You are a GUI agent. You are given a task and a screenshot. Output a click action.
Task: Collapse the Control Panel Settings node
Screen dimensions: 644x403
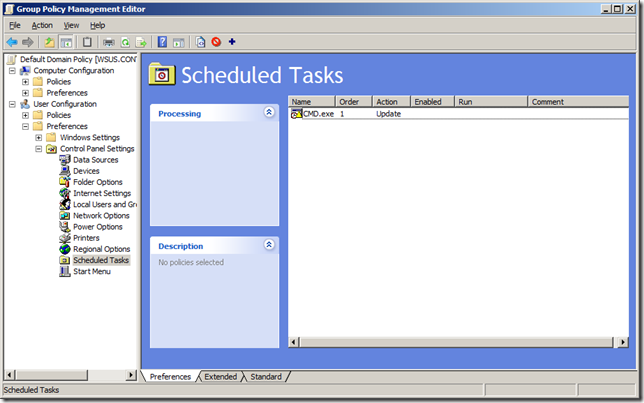point(39,149)
